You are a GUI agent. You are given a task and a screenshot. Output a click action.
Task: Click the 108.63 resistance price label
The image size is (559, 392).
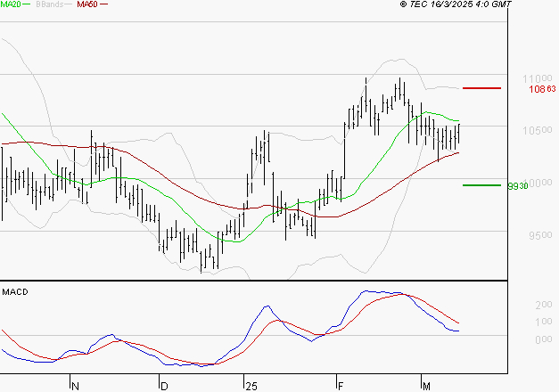(x=542, y=89)
